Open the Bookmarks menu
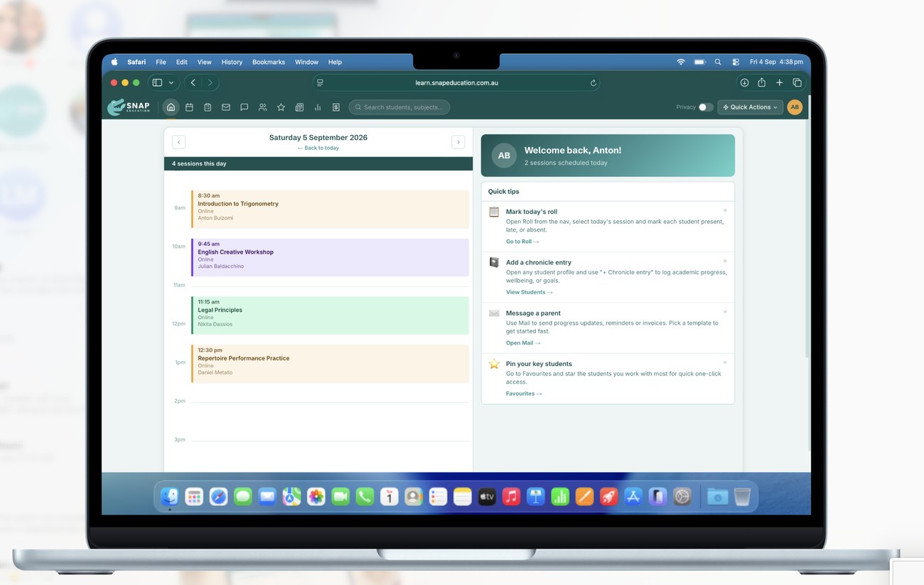This screenshot has height=585, width=924. (x=269, y=62)
